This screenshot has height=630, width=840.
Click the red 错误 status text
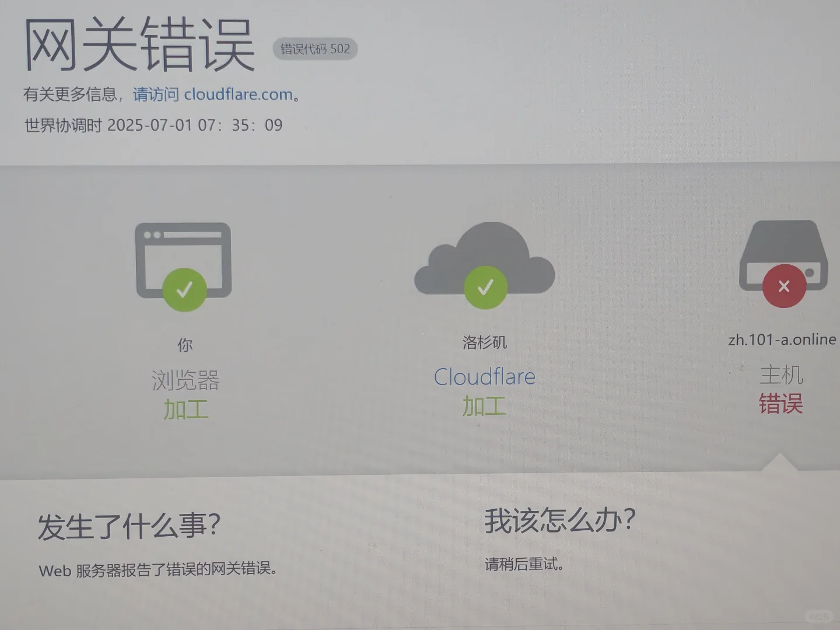coord(781,404)
